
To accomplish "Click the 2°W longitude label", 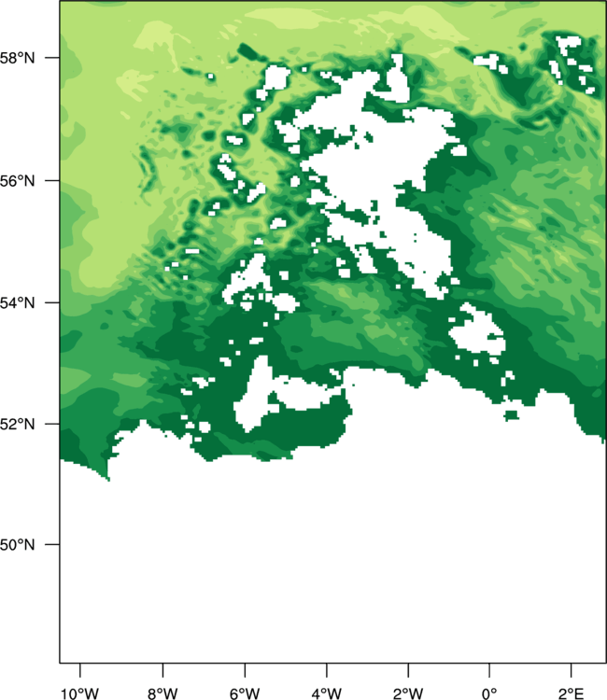I will (x=408, y=693).
